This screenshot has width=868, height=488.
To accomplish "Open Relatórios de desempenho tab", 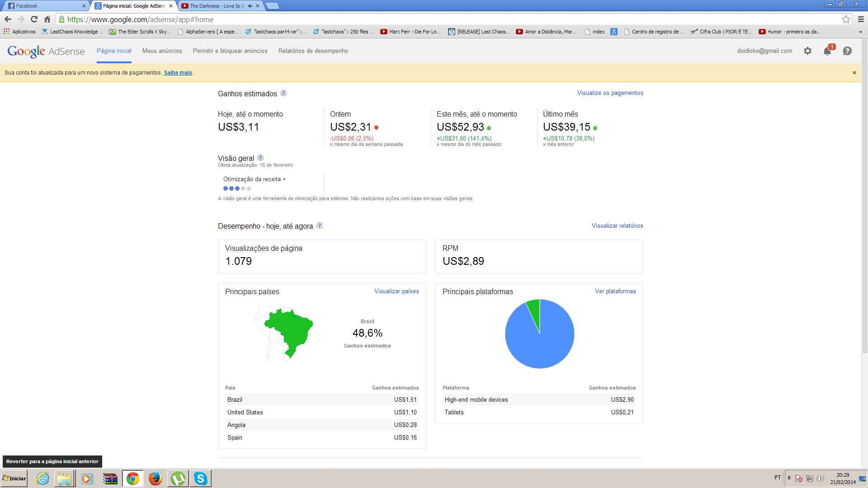I will point(313,51).
